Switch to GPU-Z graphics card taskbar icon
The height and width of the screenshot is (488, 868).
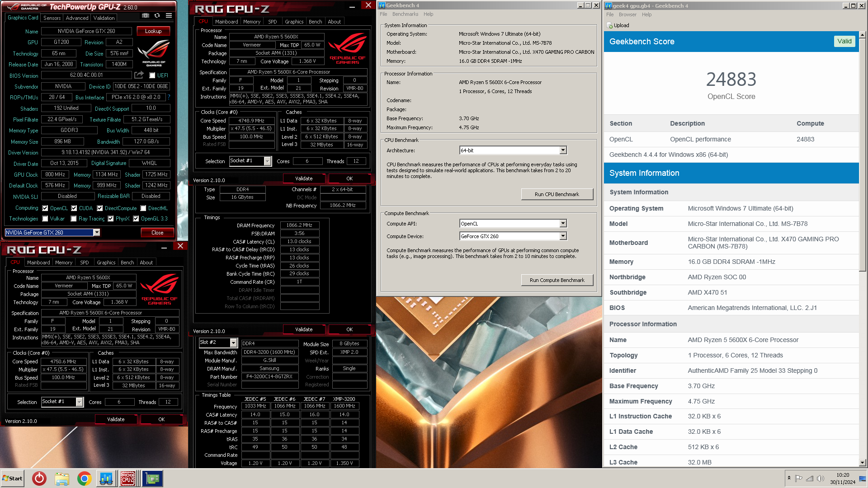[152, 479]
